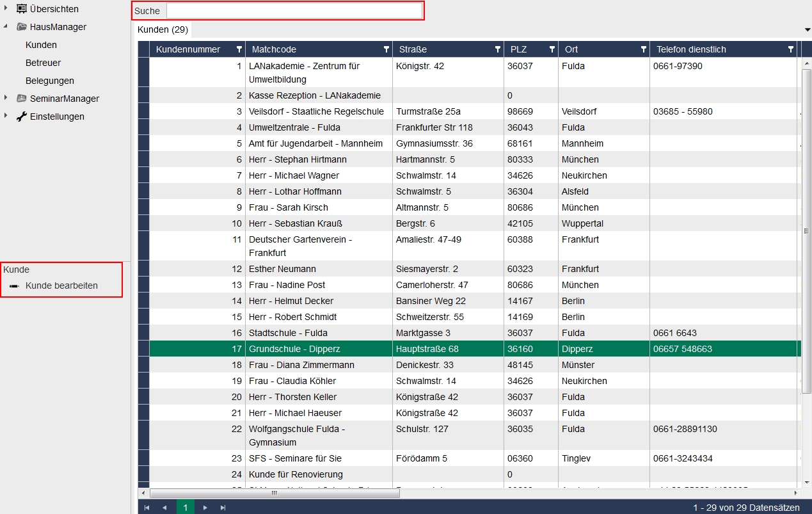
Task: Open filter for PLZ column
Action: pos(552,49)
